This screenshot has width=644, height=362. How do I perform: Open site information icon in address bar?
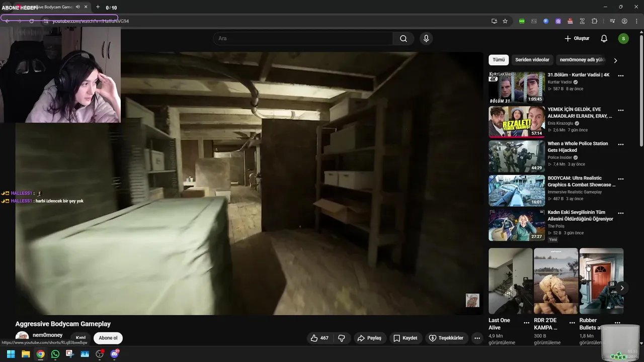45,21
